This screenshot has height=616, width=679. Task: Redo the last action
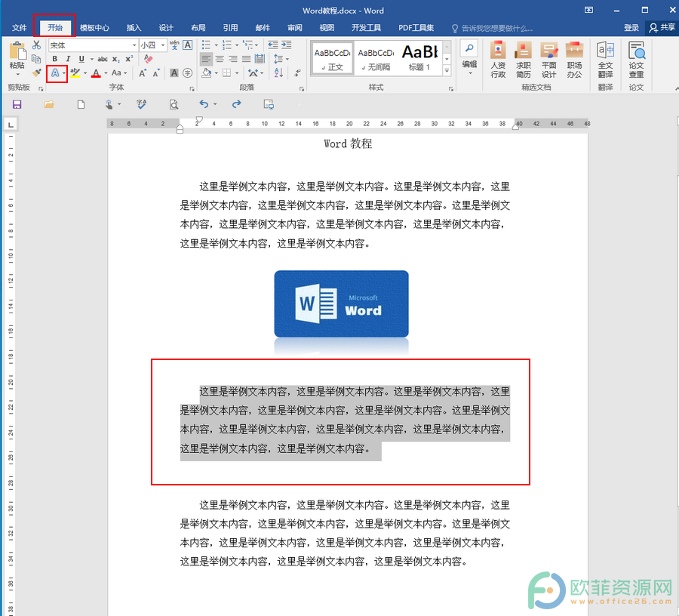pyautogui.click(x=236, y=104)
